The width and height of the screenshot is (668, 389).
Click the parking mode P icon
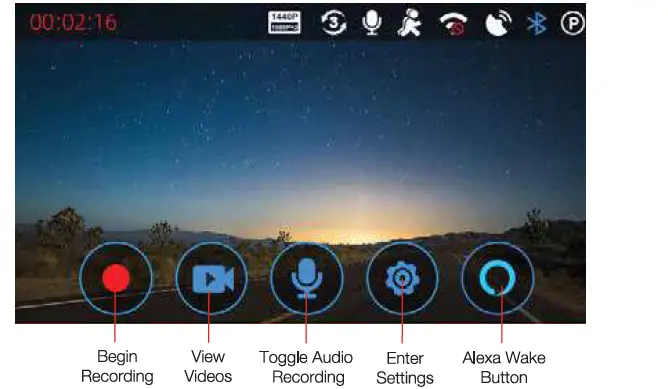click(572, 23)
